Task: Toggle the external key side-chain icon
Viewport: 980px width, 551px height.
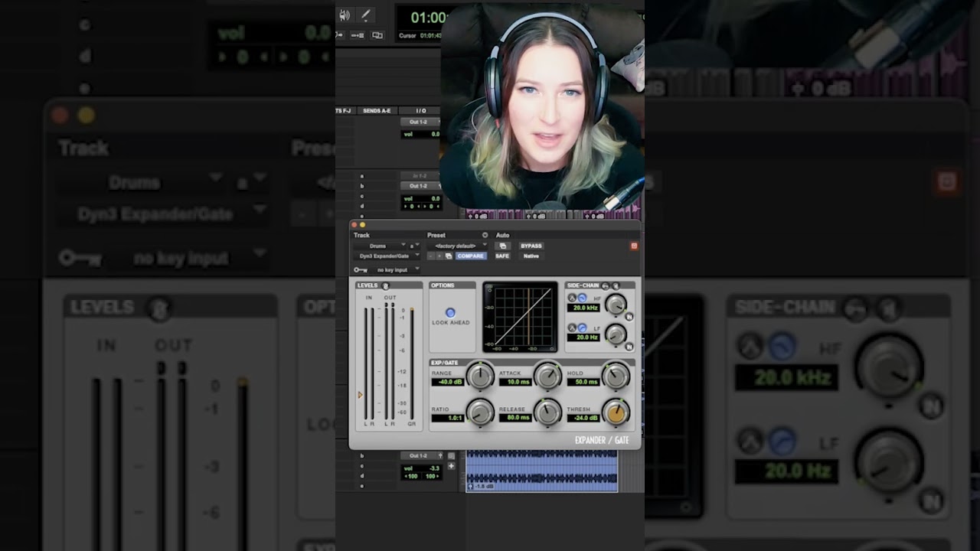Action: coord(605,286)
